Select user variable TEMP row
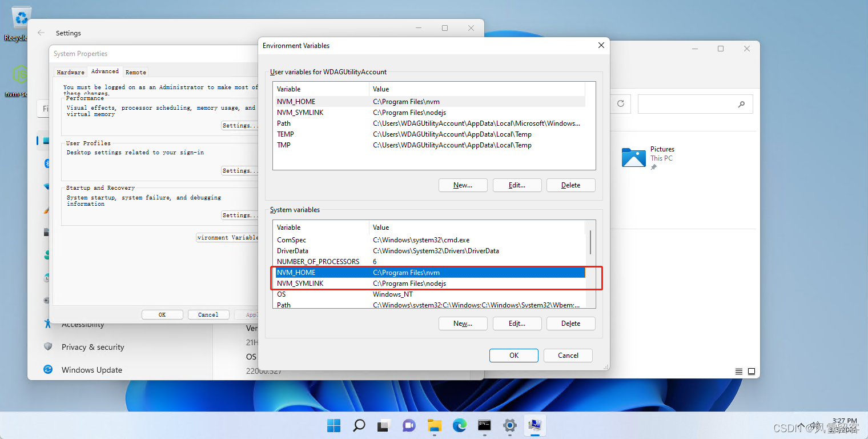The image size is (868, 439). (430, 134)
